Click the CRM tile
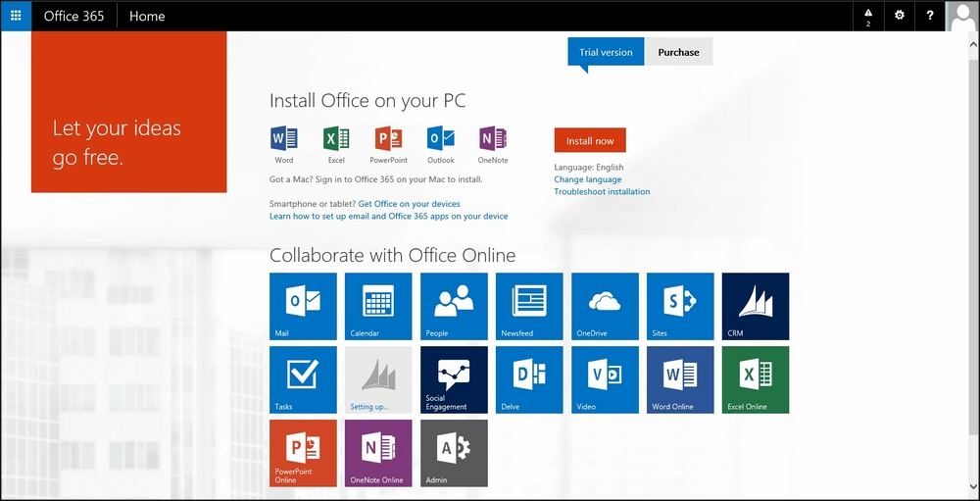Image resolution: width=980 pixels, height=501 pixels. (x=755, y=306)
